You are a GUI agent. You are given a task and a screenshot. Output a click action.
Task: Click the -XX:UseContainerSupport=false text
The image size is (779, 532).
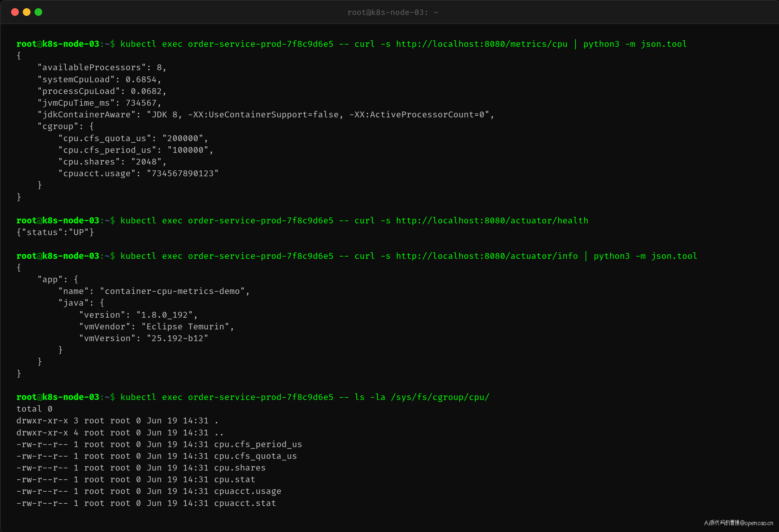(x=263, y=115)
